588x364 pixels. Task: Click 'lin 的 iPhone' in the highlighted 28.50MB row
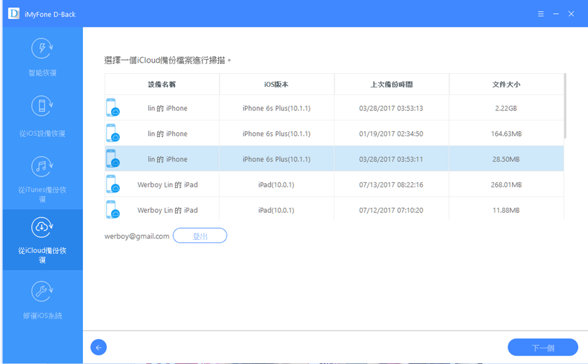click(167, 159)
